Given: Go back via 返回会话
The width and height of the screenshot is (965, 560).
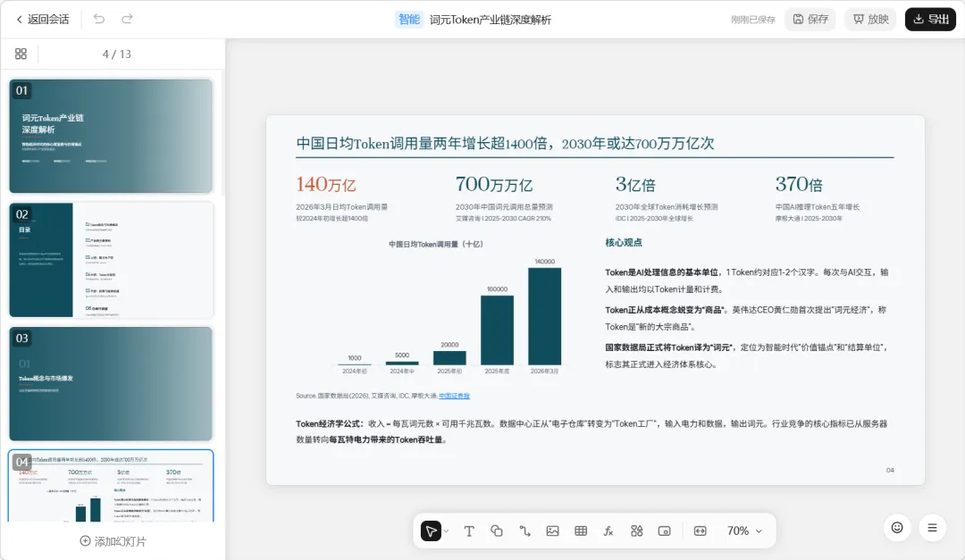Looking at the screenshot, I should coord(43,19).
